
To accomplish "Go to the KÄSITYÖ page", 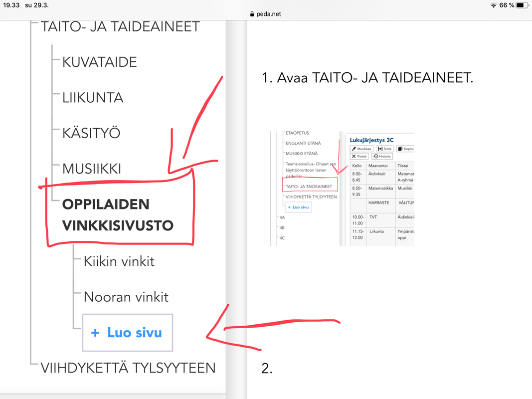I will (91, 133).
